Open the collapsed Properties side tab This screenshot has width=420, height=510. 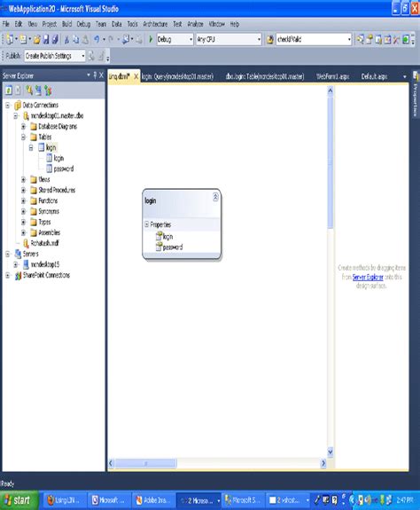pos(416,94)
